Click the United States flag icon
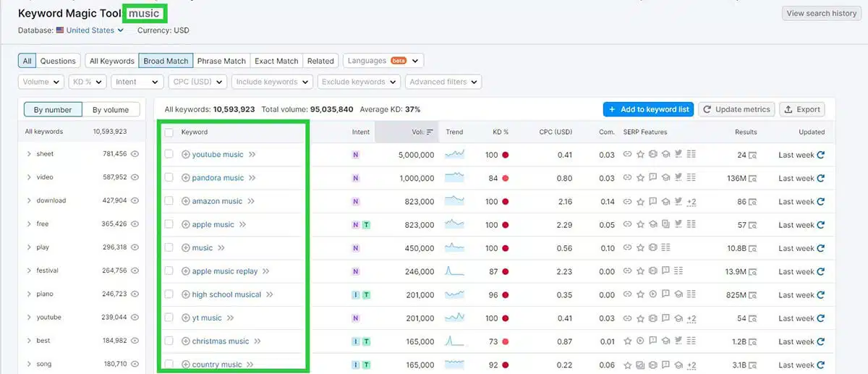 click(x=60, y=30)
